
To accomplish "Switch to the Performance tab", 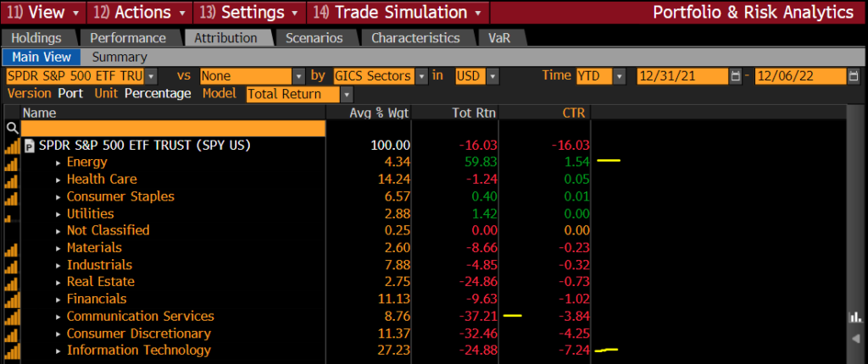I will pyautogui.click(x=128, y=38).
